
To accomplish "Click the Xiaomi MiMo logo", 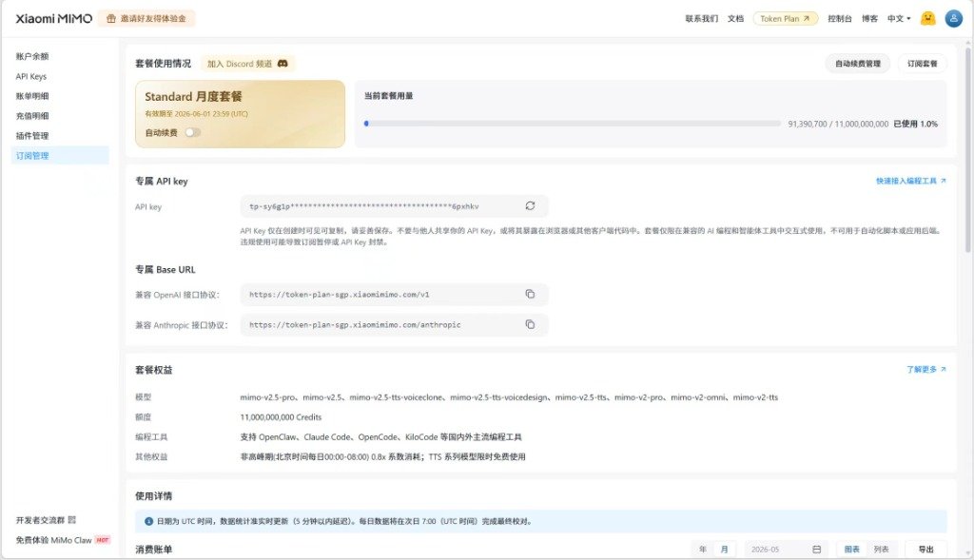I will [x=54, y=19].
